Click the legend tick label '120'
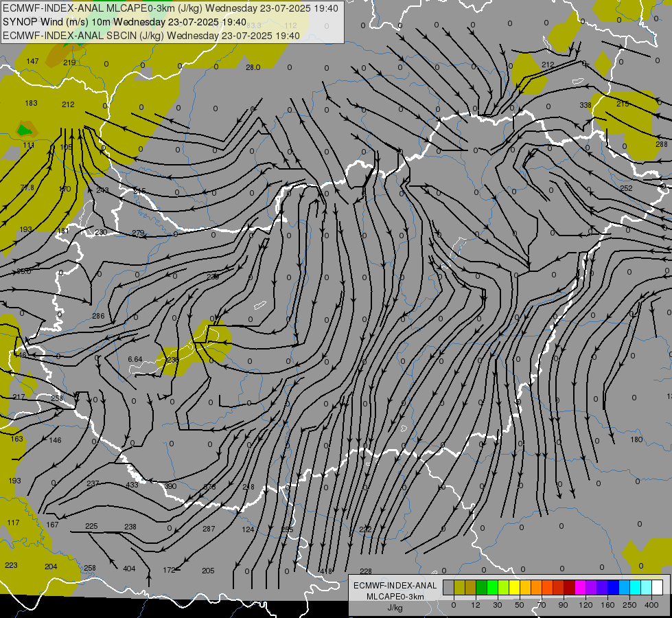This screenshot has width=672, height=618. coord(586,605)
